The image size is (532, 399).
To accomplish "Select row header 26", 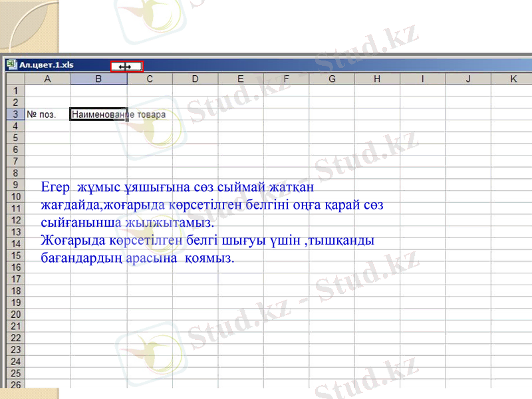I will [x=15, y=384].
